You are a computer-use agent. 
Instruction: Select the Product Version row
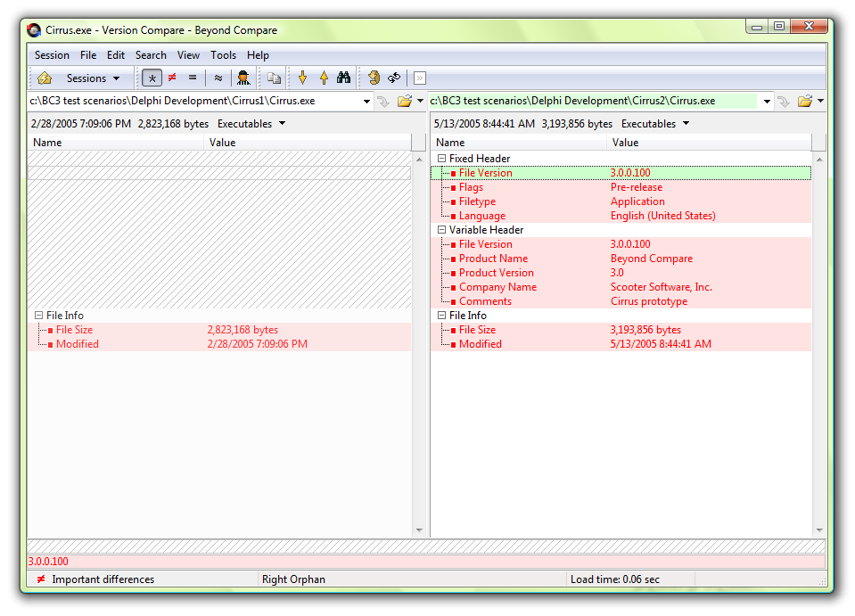click(x=621, y=273)
